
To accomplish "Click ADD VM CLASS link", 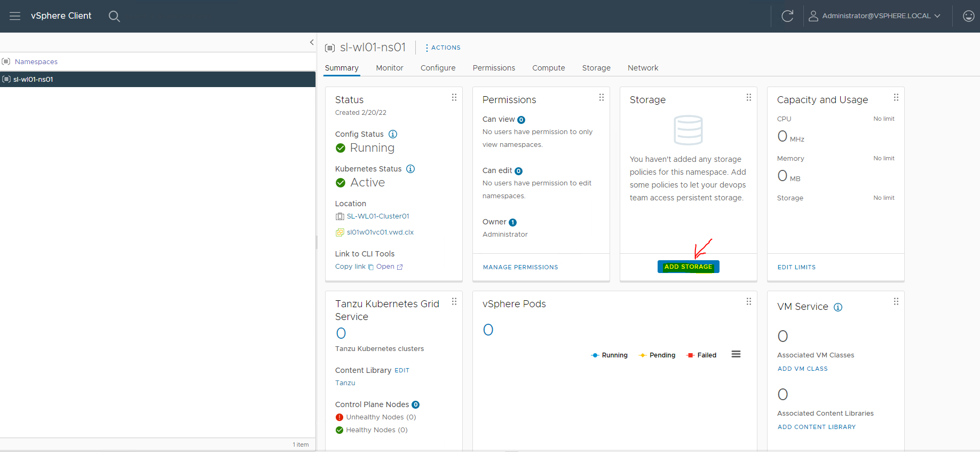I will pos(803,369).
